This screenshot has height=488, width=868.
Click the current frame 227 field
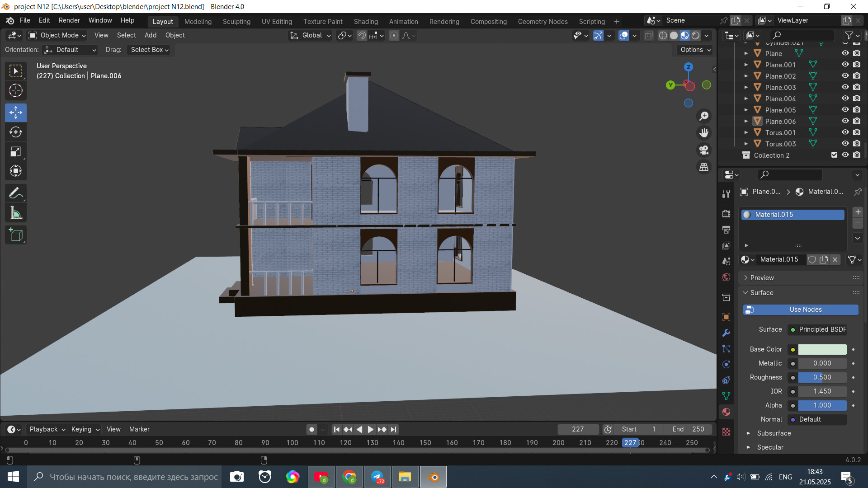[578, 429]
